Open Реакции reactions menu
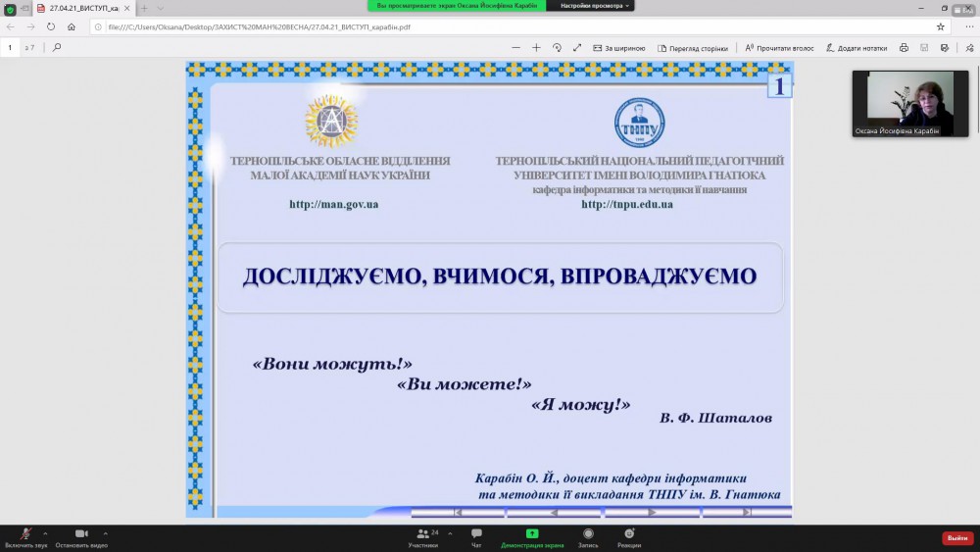The image size is (980, 552). (629, 534)
